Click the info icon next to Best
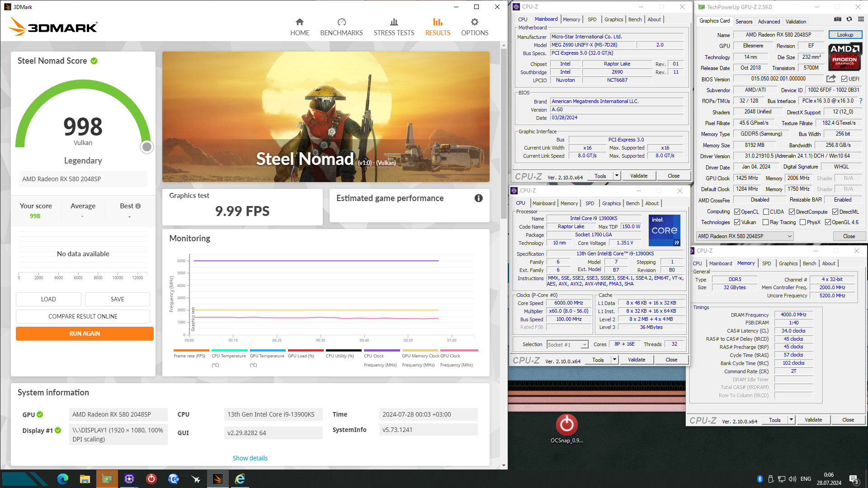The height and width of the screenshot is (488, 868). coord(138,206)
